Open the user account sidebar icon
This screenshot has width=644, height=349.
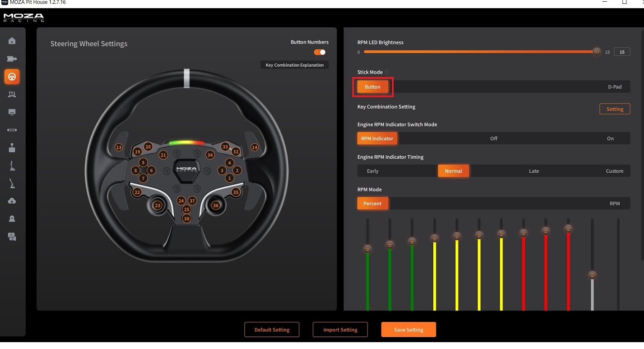(x=12, y=219)
